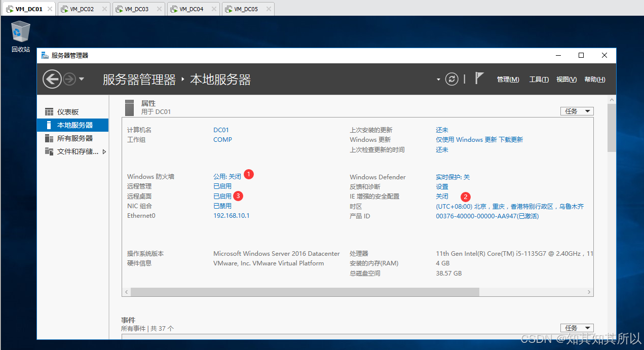Click Ethernet0 address 192.168.10.1
The image size is (644, 350).
tap(232, 216)
